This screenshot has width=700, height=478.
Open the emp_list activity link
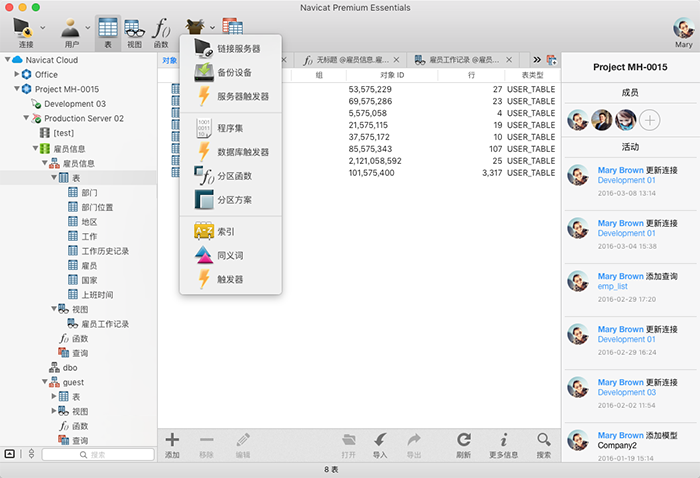[x=612, y=287]
